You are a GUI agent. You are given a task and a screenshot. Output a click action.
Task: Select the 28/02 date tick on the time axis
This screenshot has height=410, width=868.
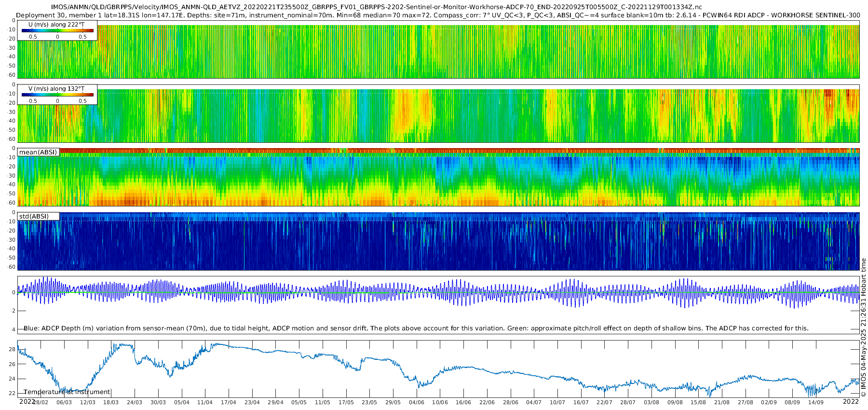(x=41, y=402)
